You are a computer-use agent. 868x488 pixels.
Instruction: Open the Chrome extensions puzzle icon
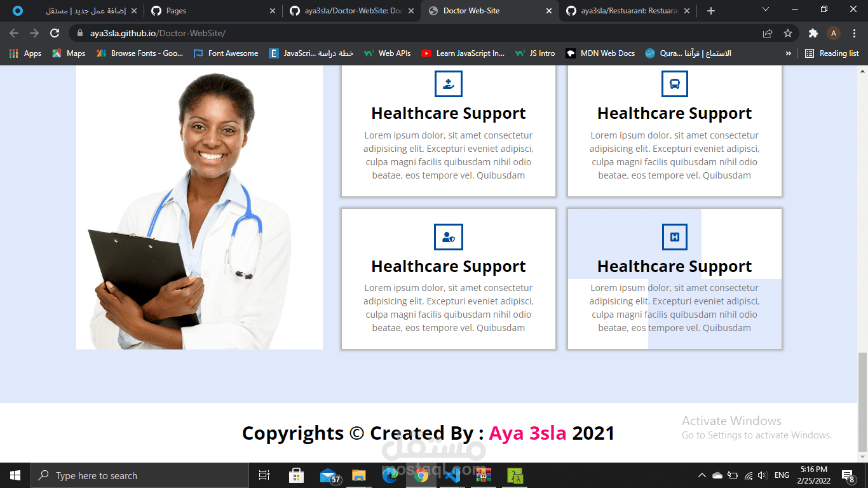click(x=813, y=33)
